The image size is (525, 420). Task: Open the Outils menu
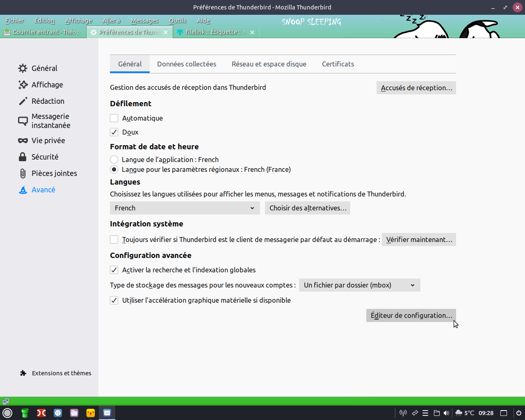tap(177, 21)
